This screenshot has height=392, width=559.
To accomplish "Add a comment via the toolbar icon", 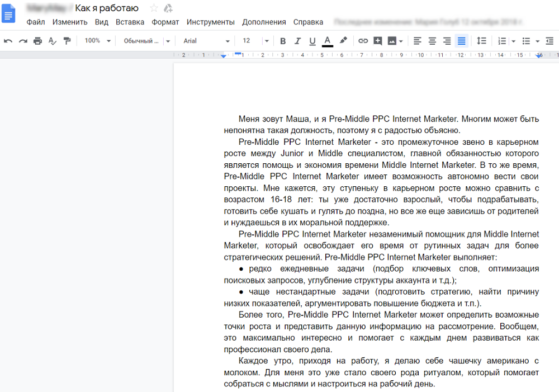I will [x=378, y=41].
